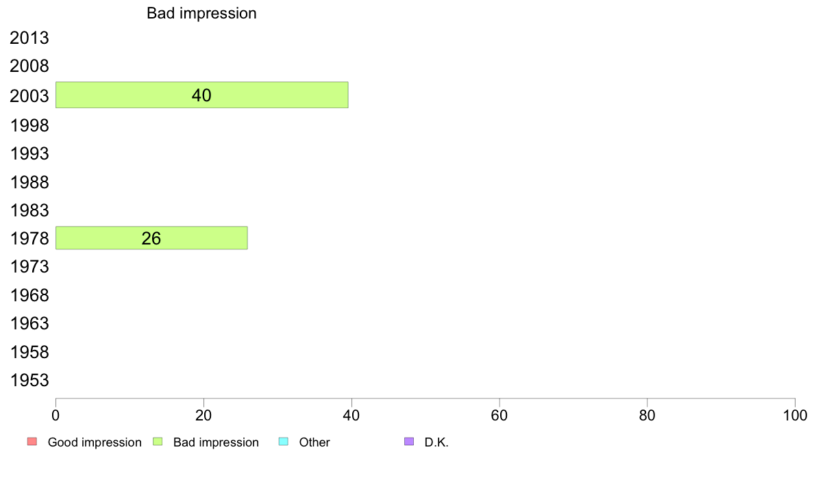
Task: Click the 60 tick on the x-axis
Action: [500, 415]
